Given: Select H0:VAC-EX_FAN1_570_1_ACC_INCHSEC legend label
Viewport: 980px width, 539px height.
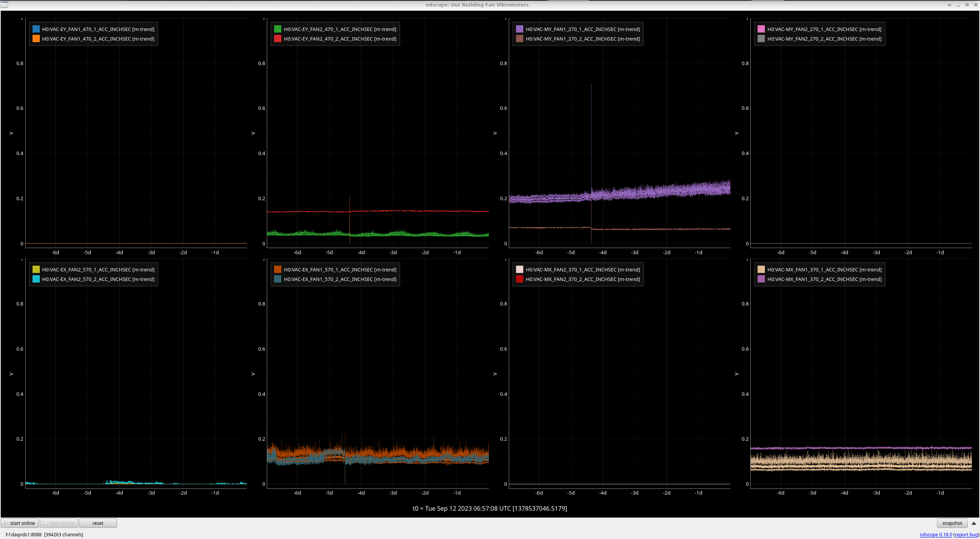Looking at the screenshot, I should pyautogui.click(x=340, y=269).
